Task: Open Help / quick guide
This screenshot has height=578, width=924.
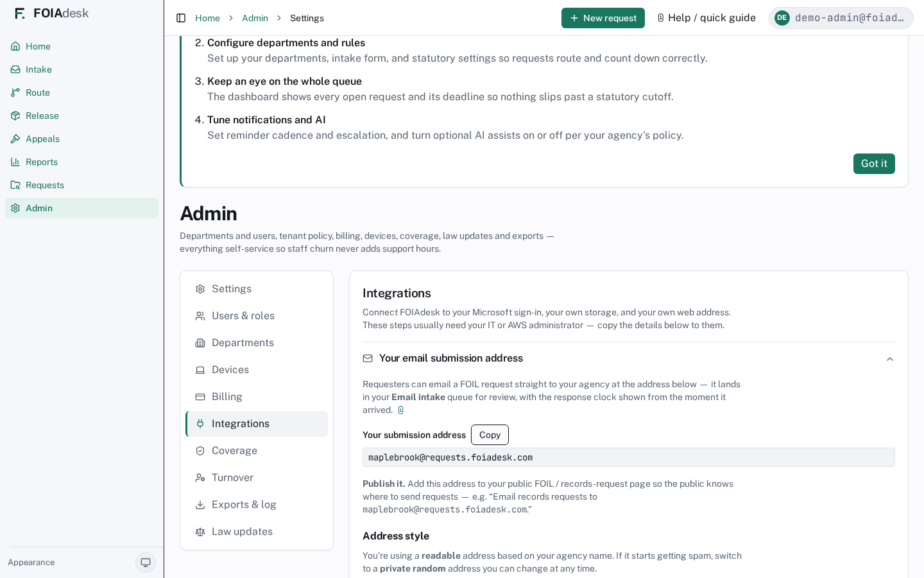Action: [x=706, y=18]
